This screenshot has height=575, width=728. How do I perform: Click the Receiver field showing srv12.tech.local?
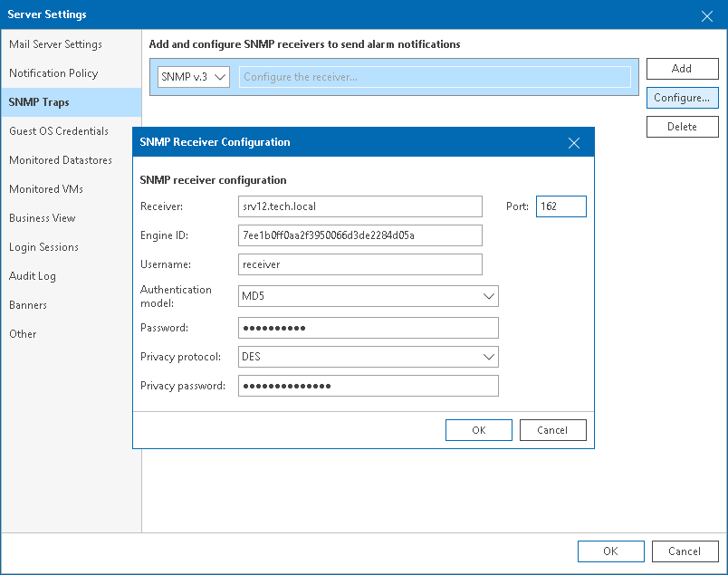(x=359, y=206)
